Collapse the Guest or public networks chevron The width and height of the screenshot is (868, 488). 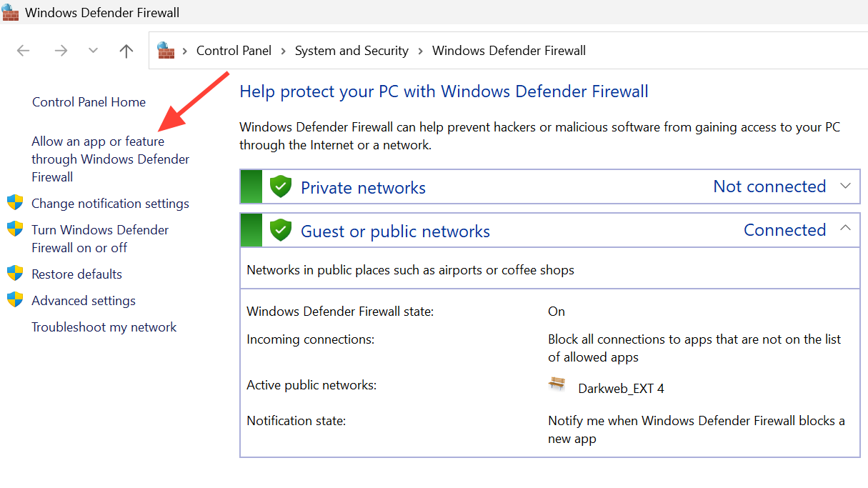[x=846, y=228]
